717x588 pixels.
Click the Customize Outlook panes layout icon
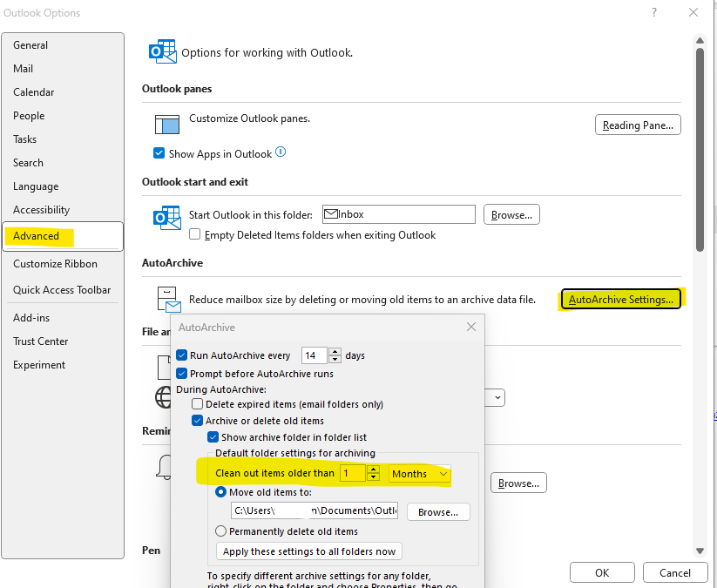click(167, 125)
